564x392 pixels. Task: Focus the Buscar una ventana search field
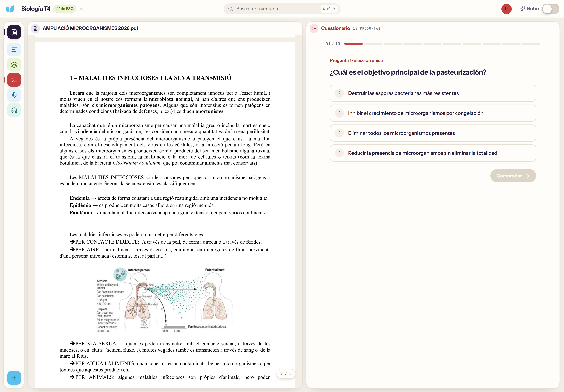pyautogui.click(x=282, y=9)
